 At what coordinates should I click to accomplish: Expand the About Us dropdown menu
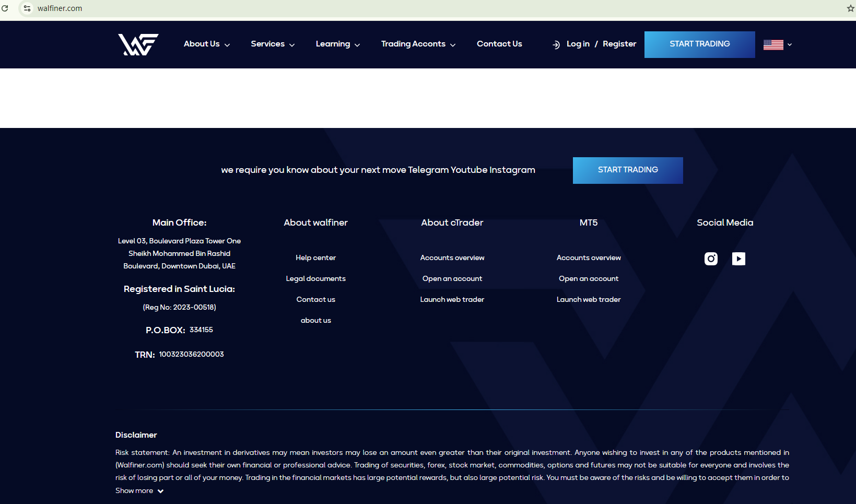207,44
